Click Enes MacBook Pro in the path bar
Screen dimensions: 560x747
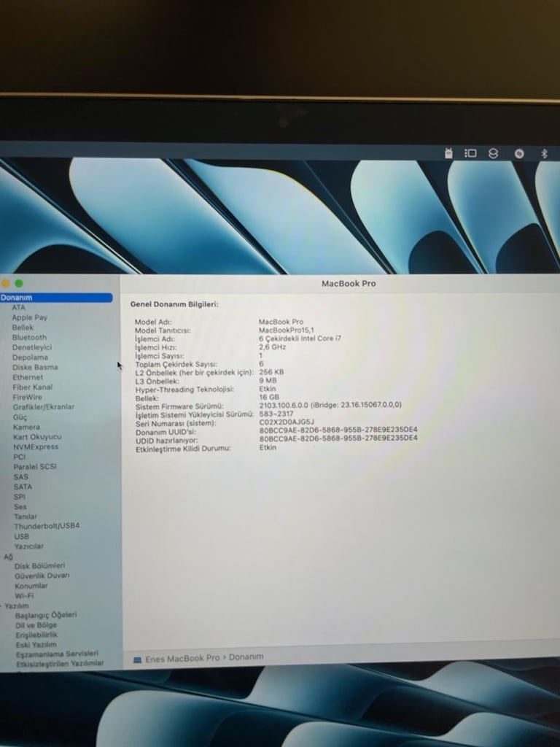(x=182, y=659)
